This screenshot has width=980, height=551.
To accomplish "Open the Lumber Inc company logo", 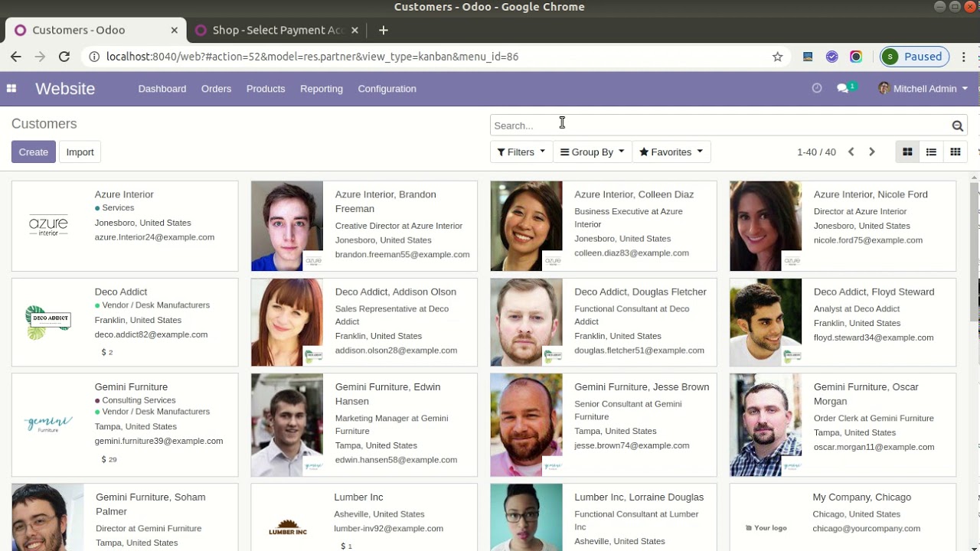I will [288, 528].
